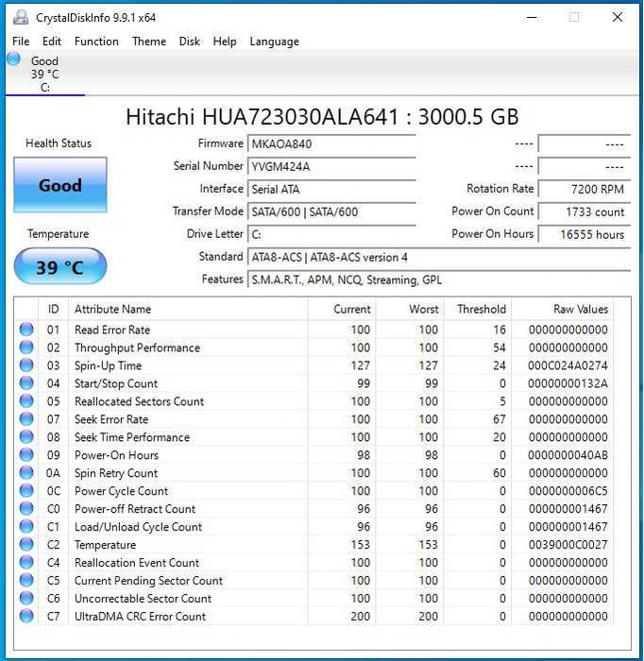Image resolution: width=644 pixels, height=661 pixels.
Task: Click the Standard field ATA8-ACS
Action: click(439, 257)
